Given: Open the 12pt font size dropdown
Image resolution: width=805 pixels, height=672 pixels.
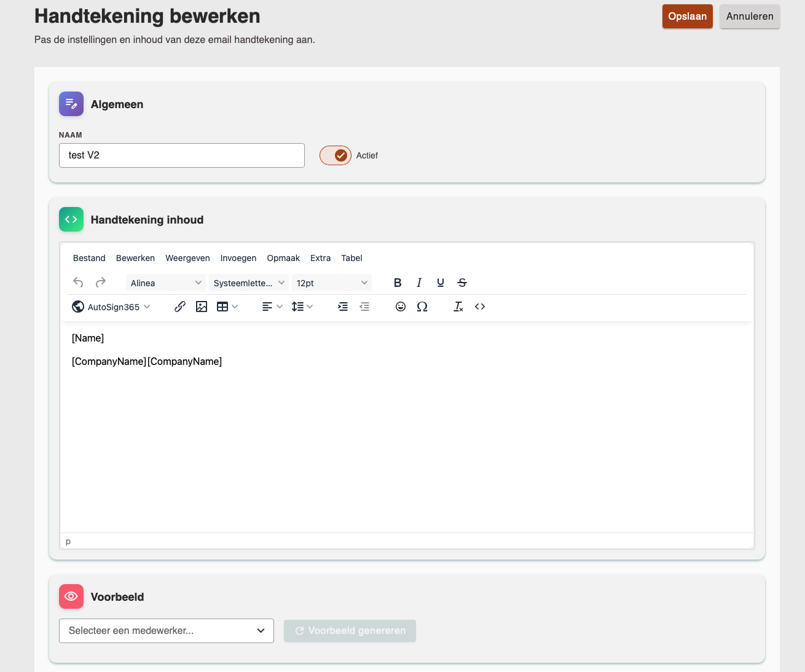Looking at the screenshot, I should click(332, 283).
